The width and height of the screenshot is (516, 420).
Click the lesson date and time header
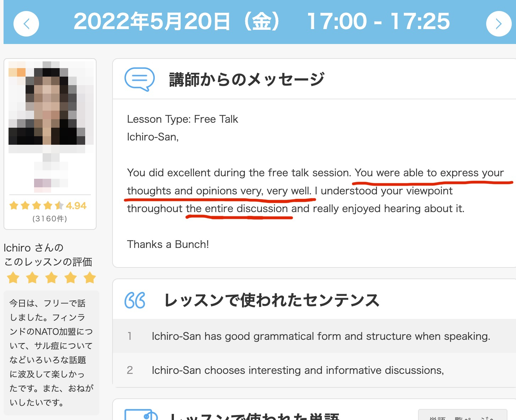pos(262,21)
